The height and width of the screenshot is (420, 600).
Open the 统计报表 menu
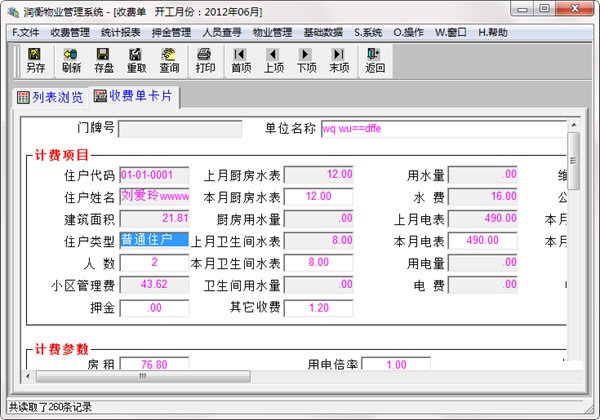click(121, 33)
